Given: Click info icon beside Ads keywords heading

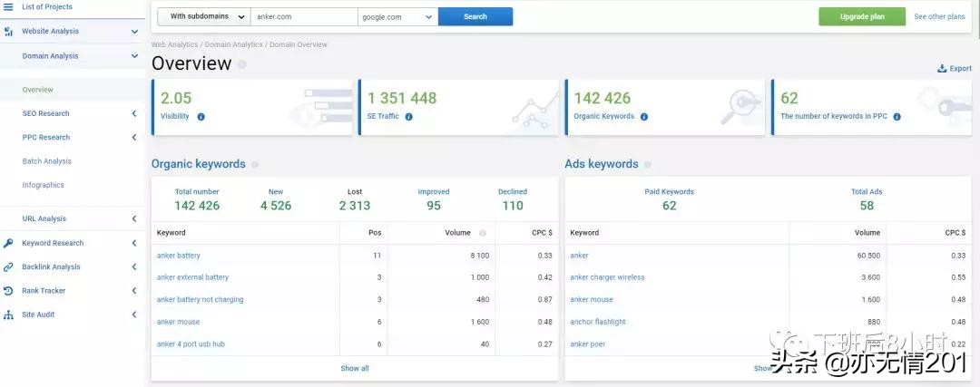Looking at the screenshot, I should (x=648, y=165).
